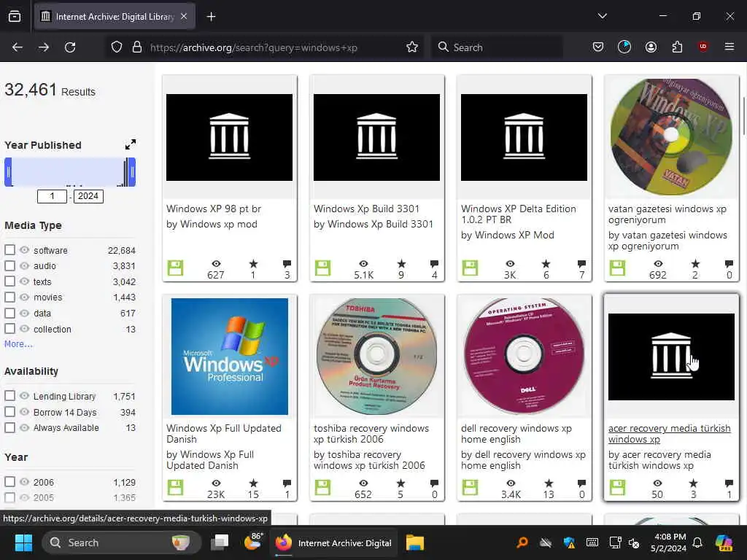Open notifications bell in system tray
Viewport: 747px width, 560px height.
697,542
